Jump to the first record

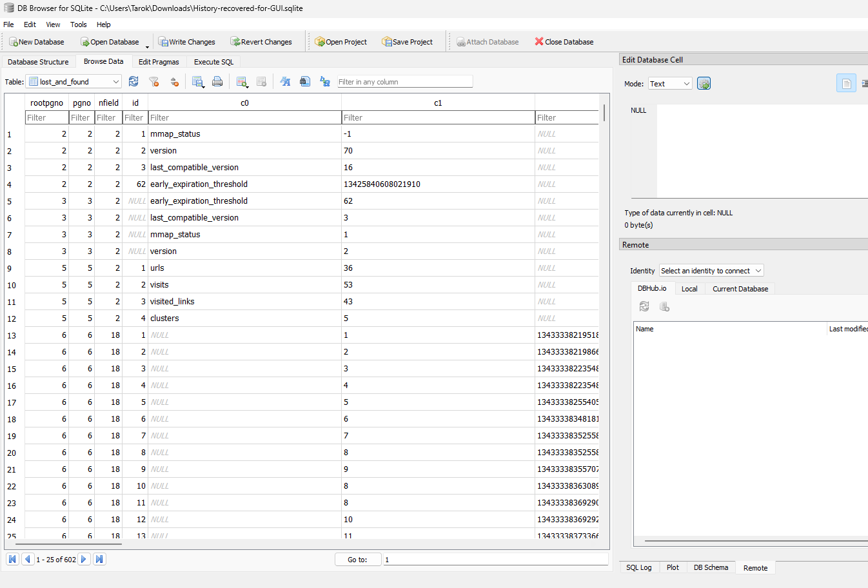tap(12, 560)
